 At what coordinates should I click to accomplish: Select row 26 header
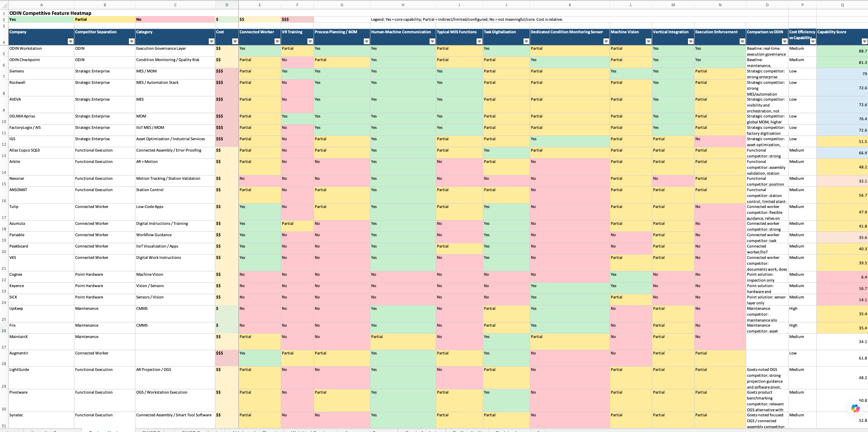(4, 328)
